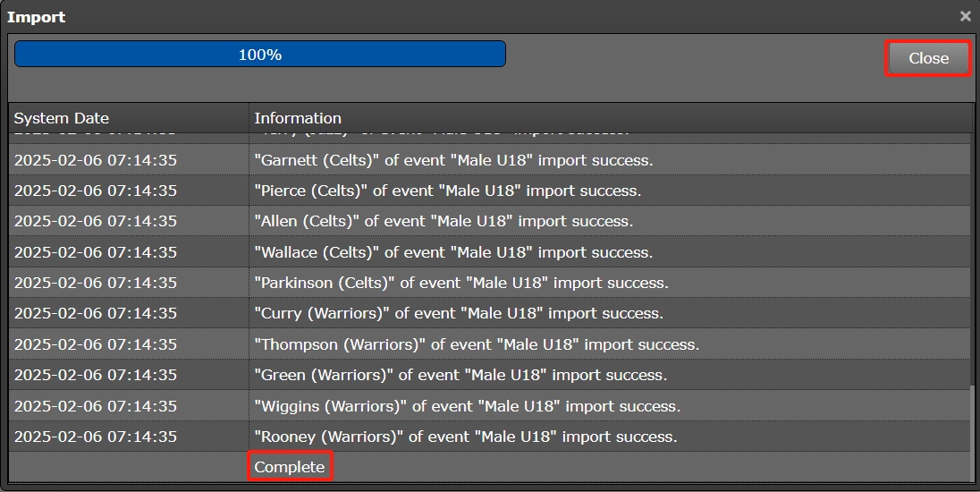Click the Allen (Celts) log entry text
This screenshot has width=980, height=492.
444,221
